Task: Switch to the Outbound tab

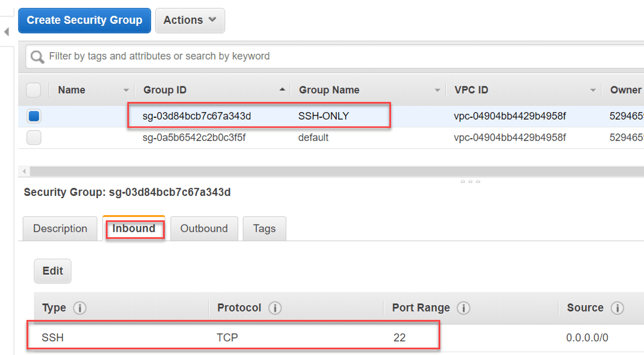Action: (x=204, y=228)
